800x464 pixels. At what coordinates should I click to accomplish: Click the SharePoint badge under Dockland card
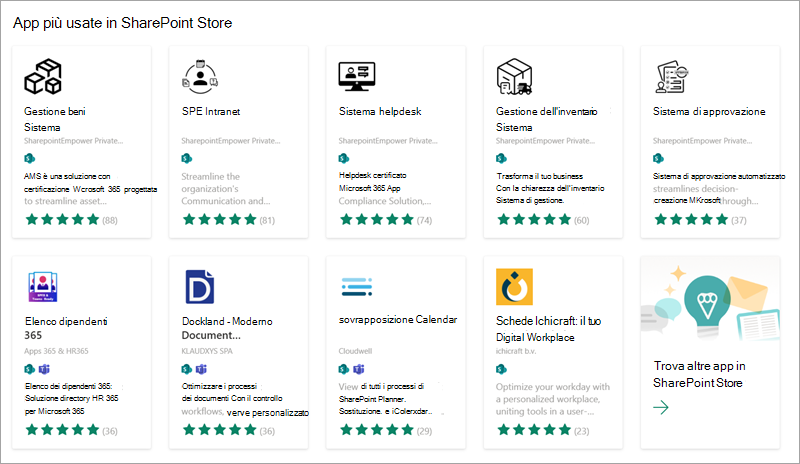[x=187, y=369]
